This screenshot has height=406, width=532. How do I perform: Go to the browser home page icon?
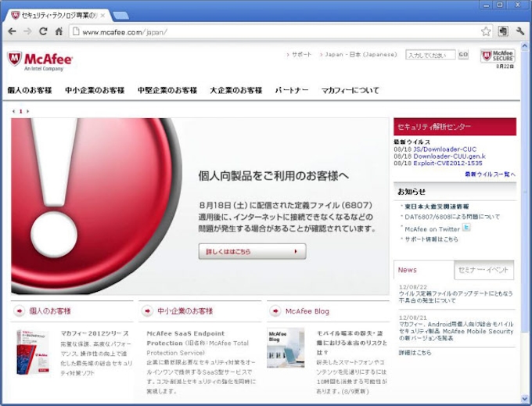pos(59,31)
